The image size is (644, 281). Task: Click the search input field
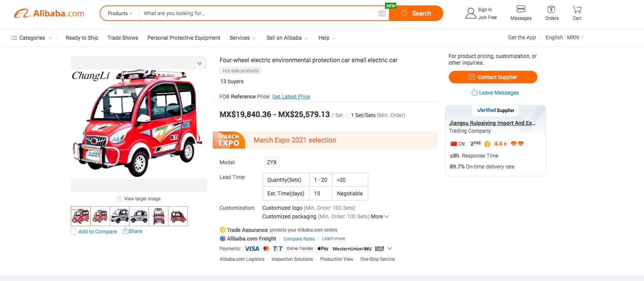pos(257,14)
